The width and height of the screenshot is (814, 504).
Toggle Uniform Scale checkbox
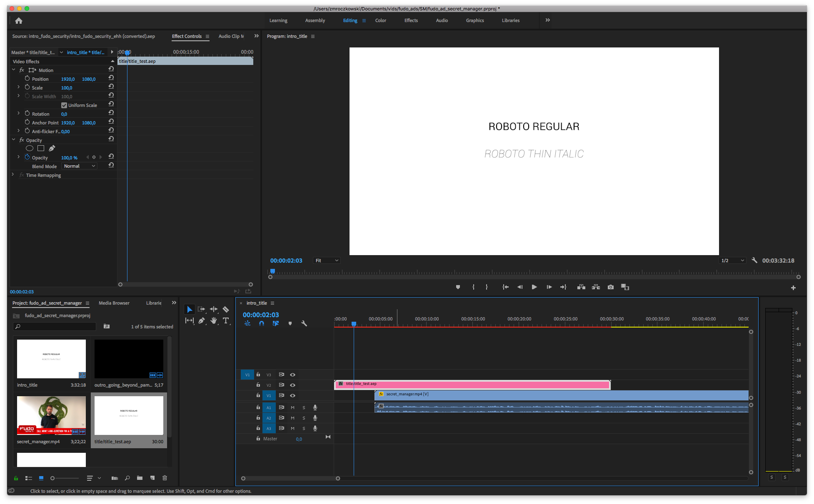click(x=64, y=105)
